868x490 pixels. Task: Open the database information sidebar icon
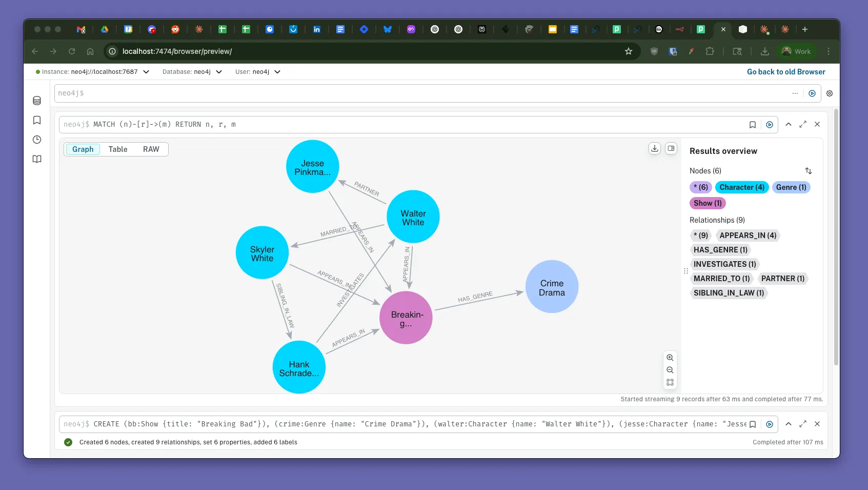[x=37, y=101]
